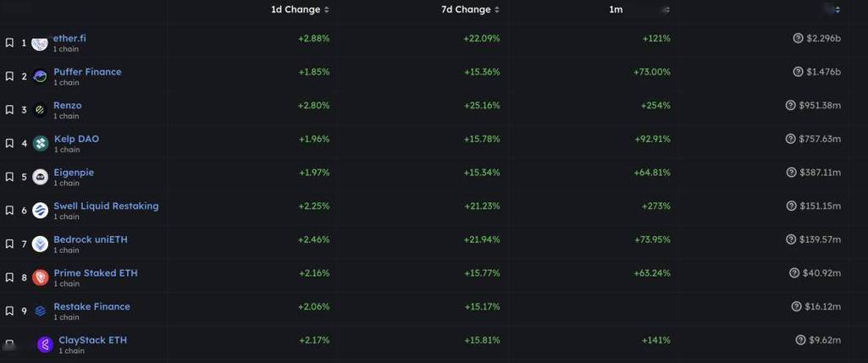
Task: Click the ether.fi protocol logo
Action: tap(40, 43)
